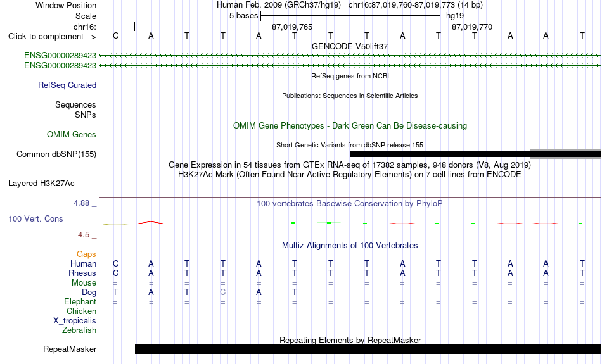The image size is (602, 364).
Task: Open RefSeq Curated track label
Action: click(67, 85)
